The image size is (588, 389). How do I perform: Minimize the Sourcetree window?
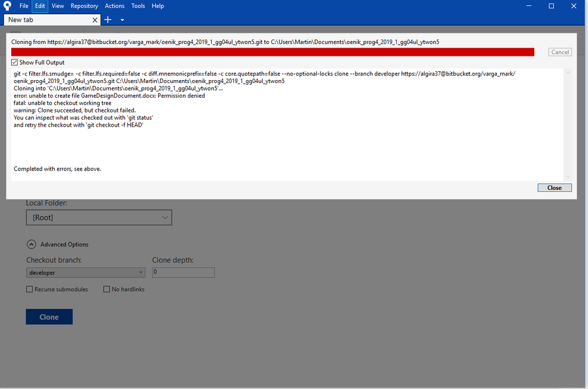click(529, 6)
